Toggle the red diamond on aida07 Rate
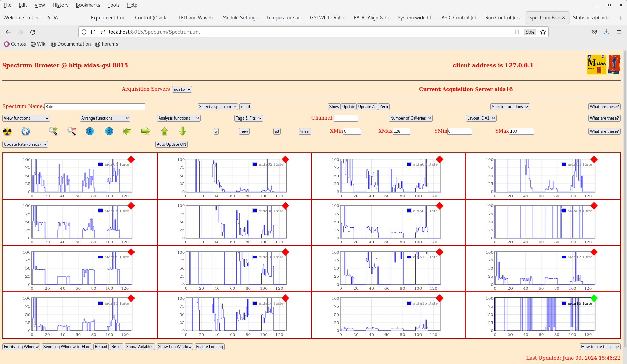The width and height of the screenshot is (627, 364). pos(440,206)
